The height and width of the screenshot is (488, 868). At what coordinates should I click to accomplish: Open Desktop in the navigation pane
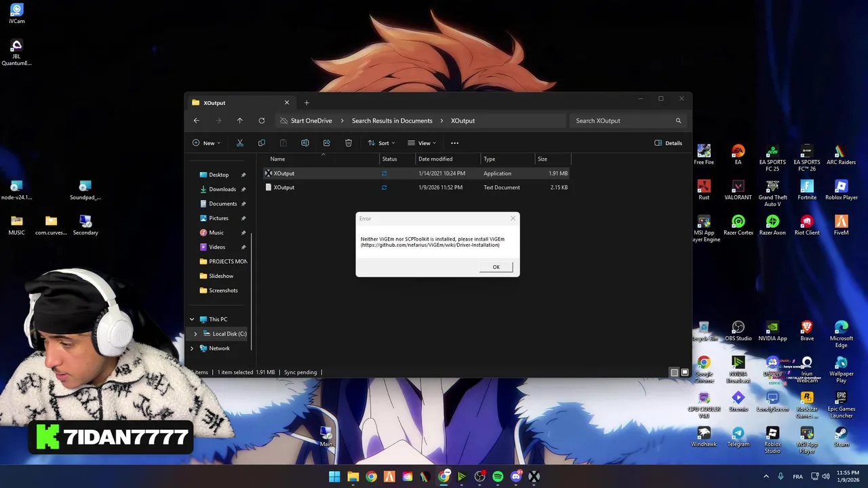coord(218,175)
